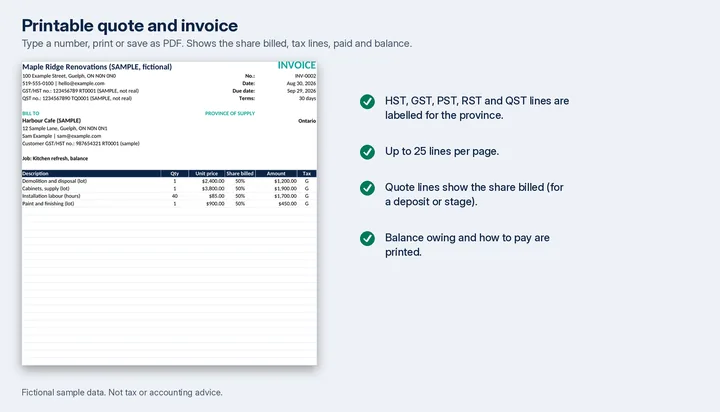Click the 100 Example Street address line

click(x=69, y=76)
